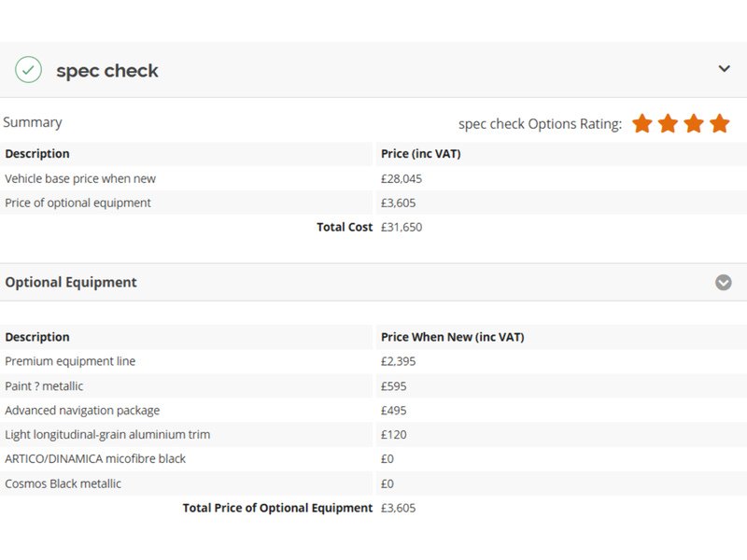The image size is (747, 560).
Task: Click the Price When New column header
Action: click(x=452, y=337)
